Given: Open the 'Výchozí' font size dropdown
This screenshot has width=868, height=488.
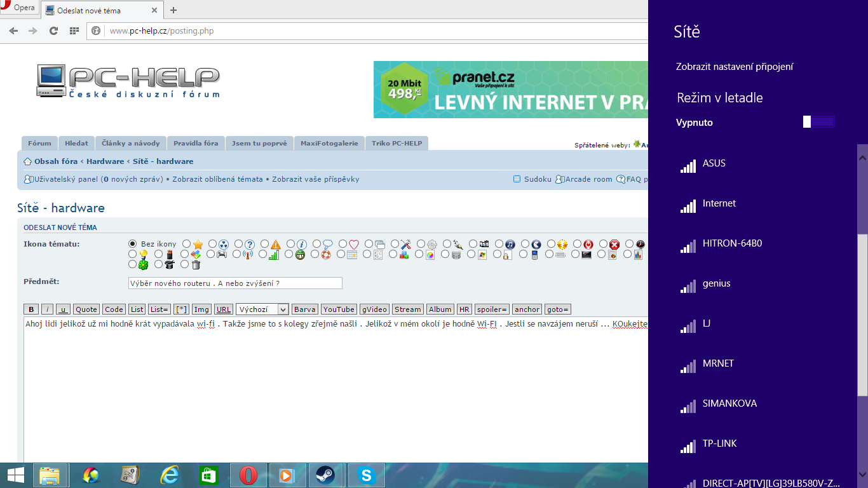Looking at the screenshot, I should [262, 309].
